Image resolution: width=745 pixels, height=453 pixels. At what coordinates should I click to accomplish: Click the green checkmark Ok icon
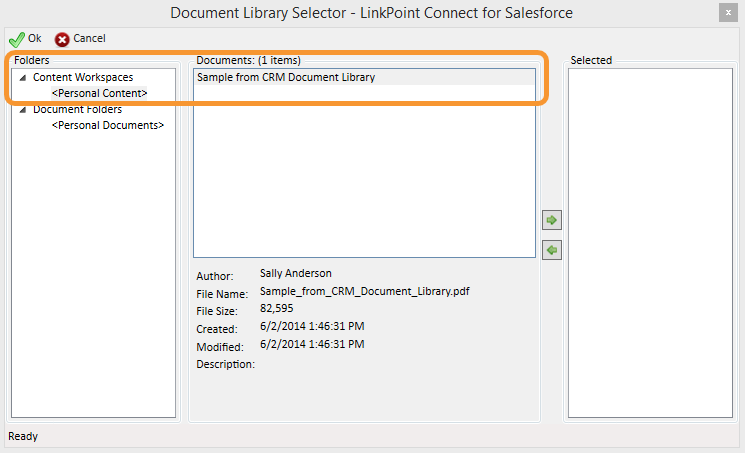(x=17, y=39)
